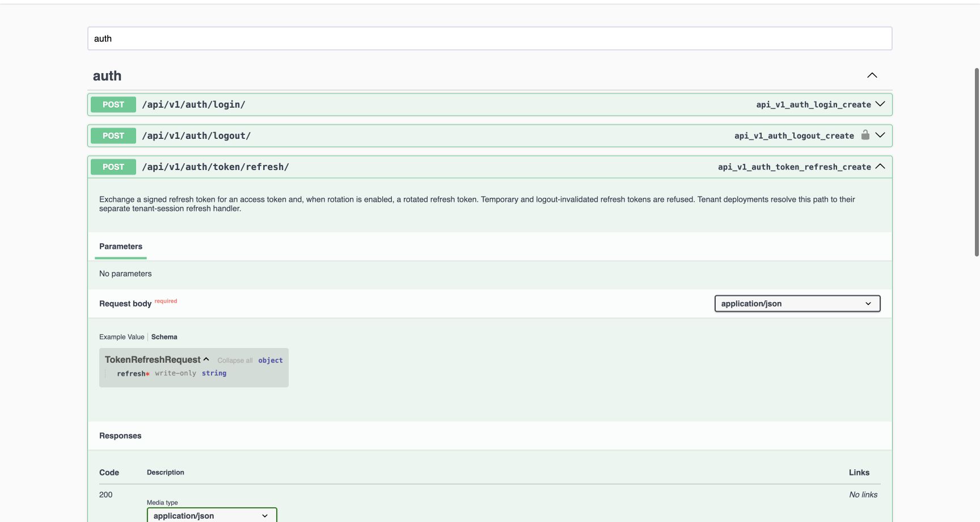Image resolution: width=980 pixels, height=522 pixels.
Task: Click the TokenRefreshRequest schema title
Action: click(153, 360)
